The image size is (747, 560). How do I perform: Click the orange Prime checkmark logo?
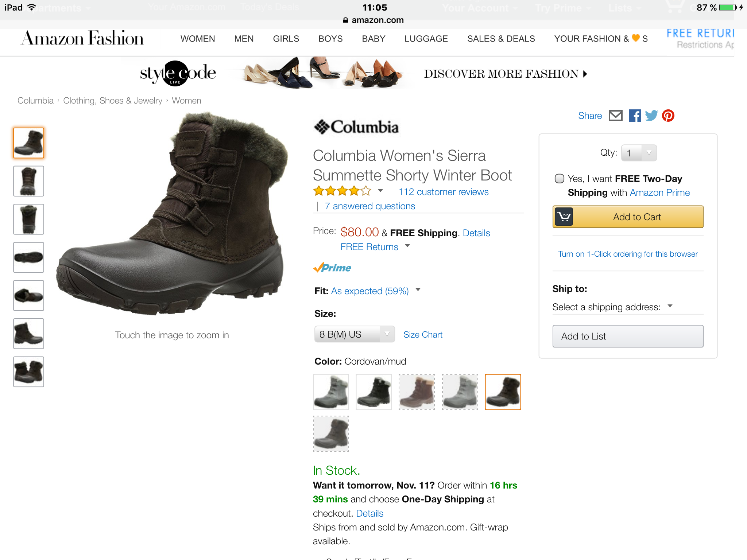coord(332,268)
